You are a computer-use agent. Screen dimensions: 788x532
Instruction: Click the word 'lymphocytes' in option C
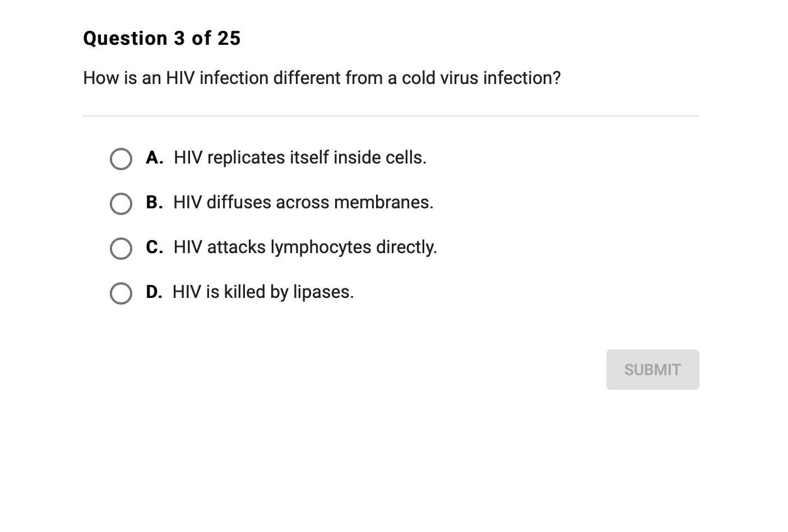pyautogui.click(x=321, y=248)
